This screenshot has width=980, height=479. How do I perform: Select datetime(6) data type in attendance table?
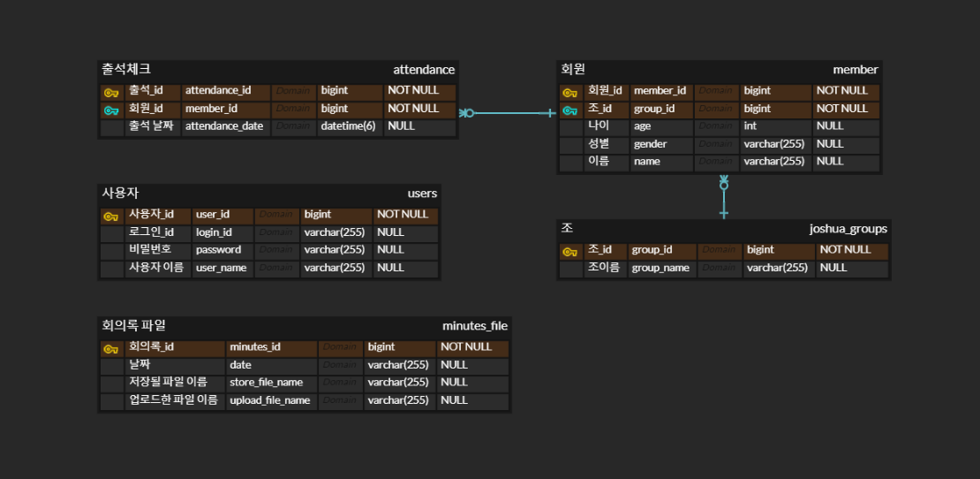click(x=348, y=126)
